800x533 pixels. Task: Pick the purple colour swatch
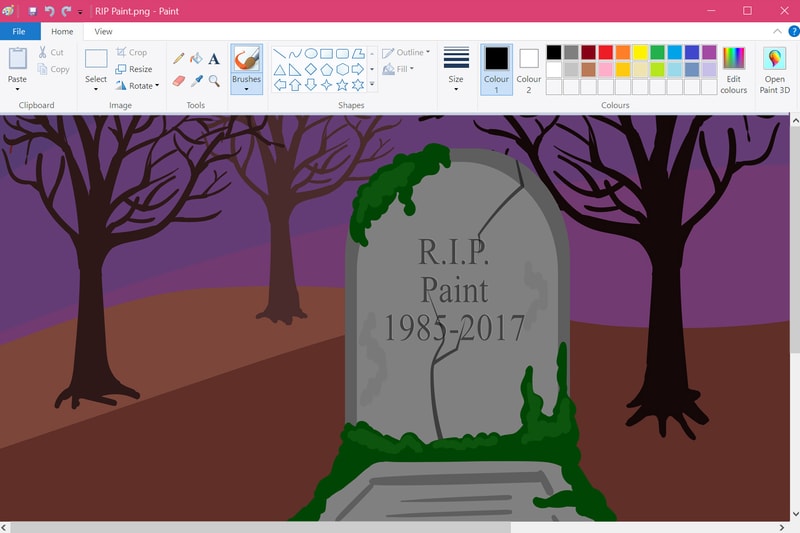coord(709,52)
